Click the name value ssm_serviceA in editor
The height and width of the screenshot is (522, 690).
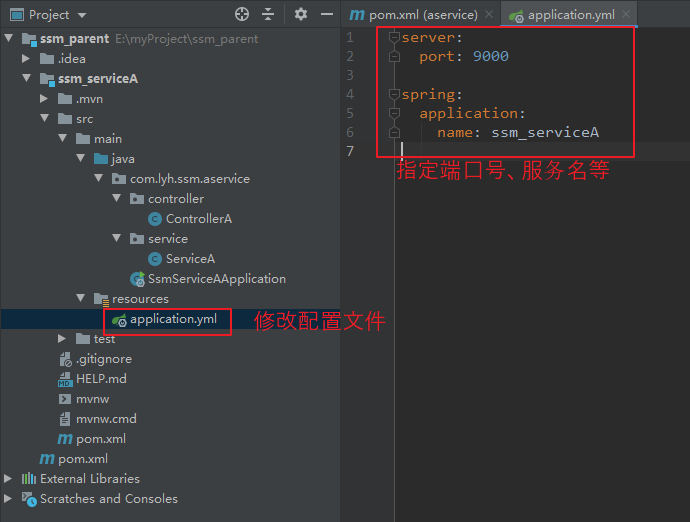click(x=545, y=132)
